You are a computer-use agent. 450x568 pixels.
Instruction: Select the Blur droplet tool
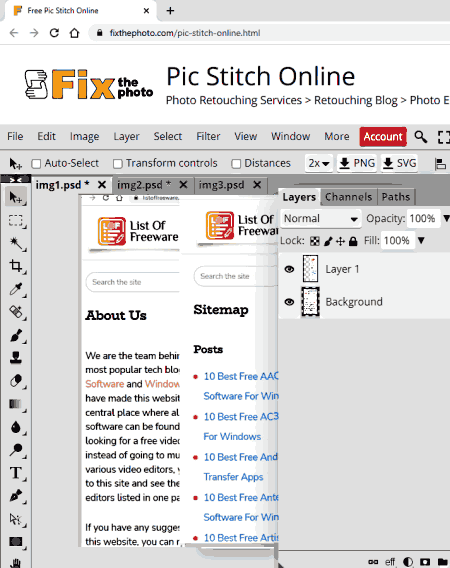point(16,427)
